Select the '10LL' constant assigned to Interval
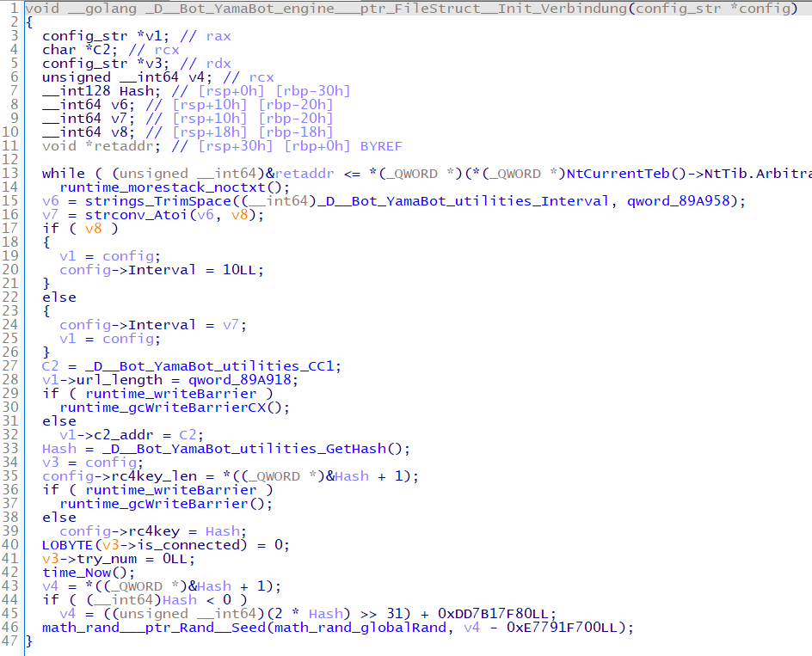Image resolution: width=812 pixels, height=656 pixels. coord(239,270)
